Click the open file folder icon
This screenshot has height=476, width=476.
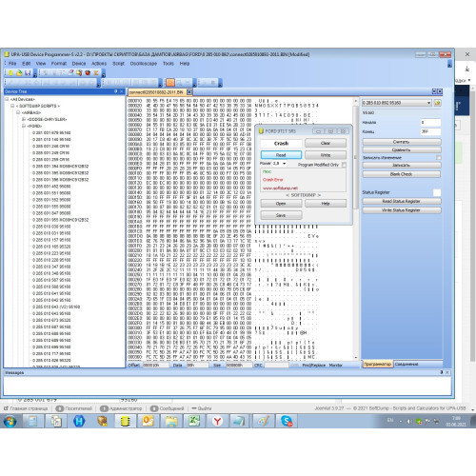pyautogui.click(x=19, y=73)
